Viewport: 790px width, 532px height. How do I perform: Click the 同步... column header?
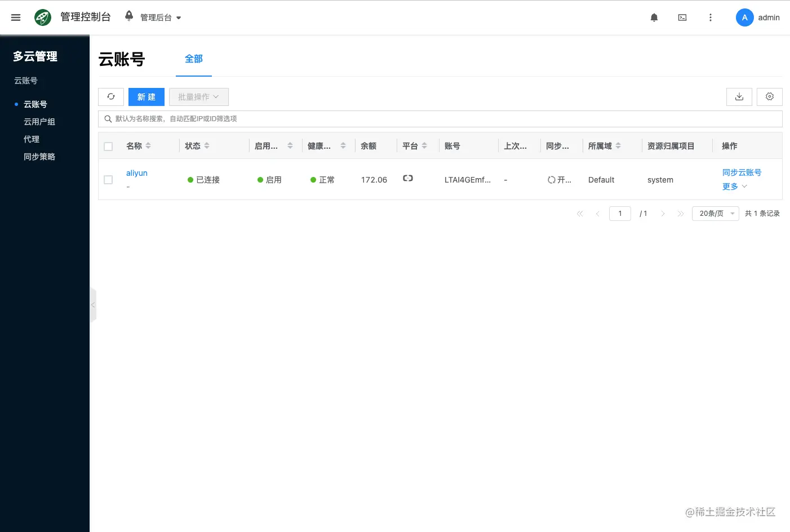[558, 146]
